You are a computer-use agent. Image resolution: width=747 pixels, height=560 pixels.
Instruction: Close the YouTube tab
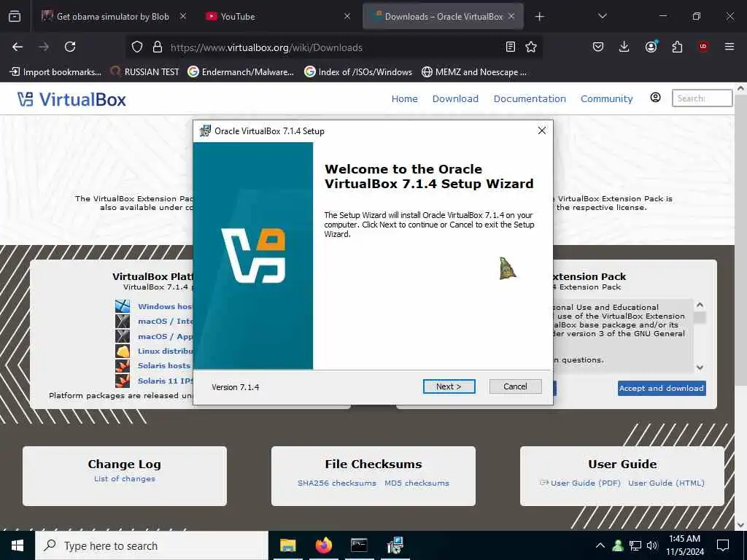click(x=347, y=16)
